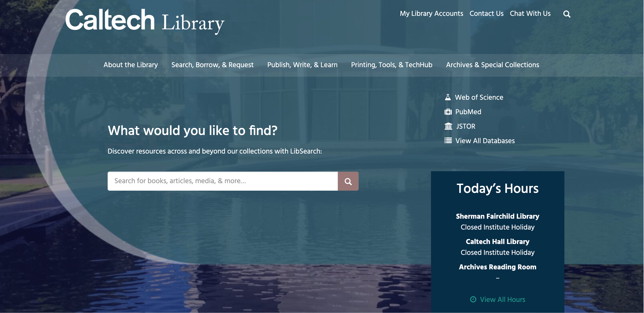Start a chat via Chat With Us

click(x=530, y=14)
